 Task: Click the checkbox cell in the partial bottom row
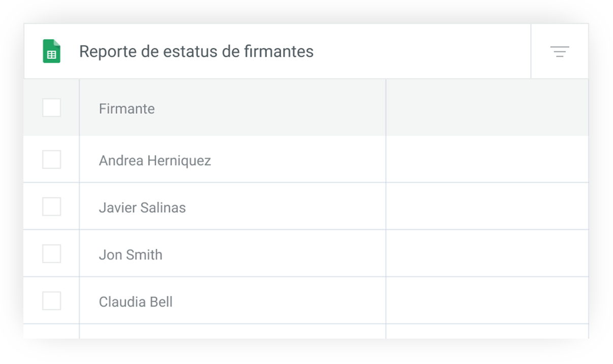[x=51, y=332]
